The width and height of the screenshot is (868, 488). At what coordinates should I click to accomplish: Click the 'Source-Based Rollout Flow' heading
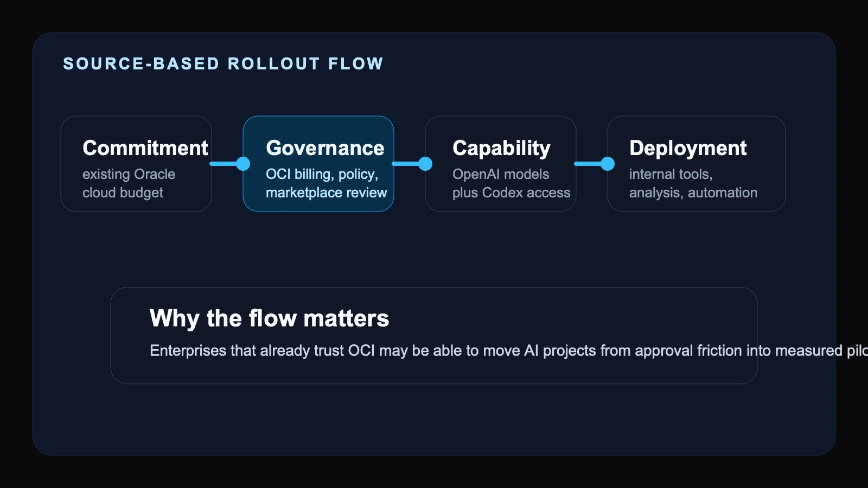[223, 63]
